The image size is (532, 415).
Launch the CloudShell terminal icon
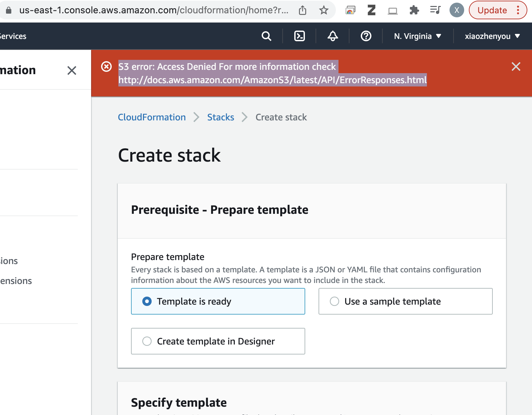pyautogui.click(x=299, y=36)
